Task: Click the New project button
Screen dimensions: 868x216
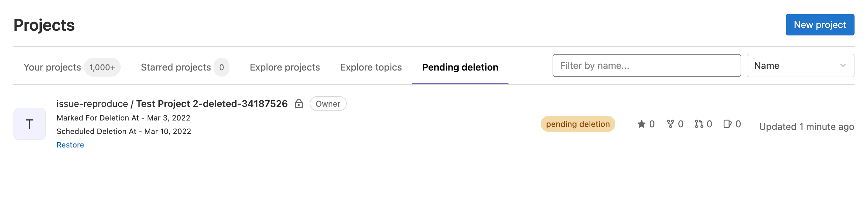Action: tap(820, 24)
